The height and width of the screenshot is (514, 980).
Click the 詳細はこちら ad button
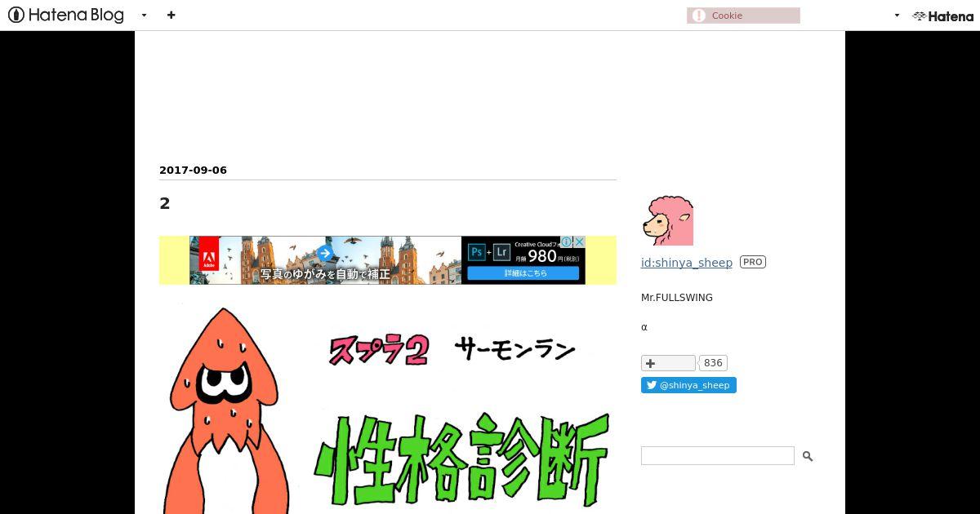[x=525, y=273]
